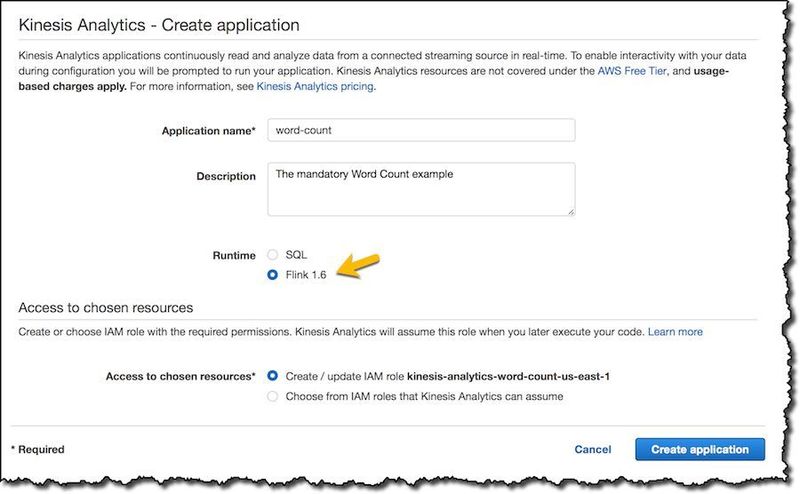Viewport: 800px width, 494px height.
Task: Focus the Description text area
Action: (x=421, y=189)
